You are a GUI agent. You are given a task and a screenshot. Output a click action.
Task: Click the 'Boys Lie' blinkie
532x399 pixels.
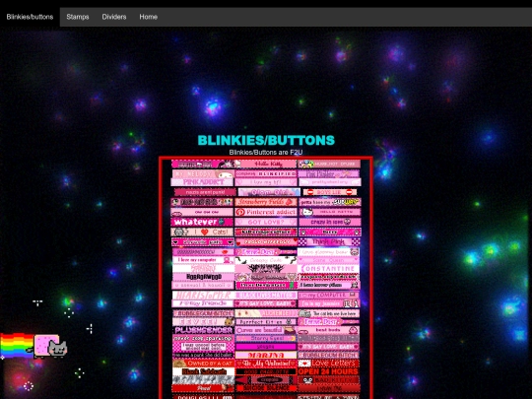pyautogui.click(x=329, y=192)
